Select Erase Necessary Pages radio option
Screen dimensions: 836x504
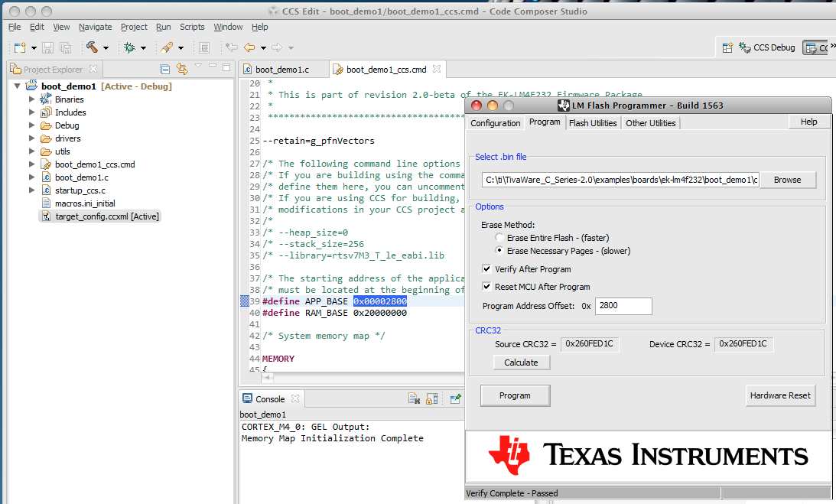coord(499,250)
